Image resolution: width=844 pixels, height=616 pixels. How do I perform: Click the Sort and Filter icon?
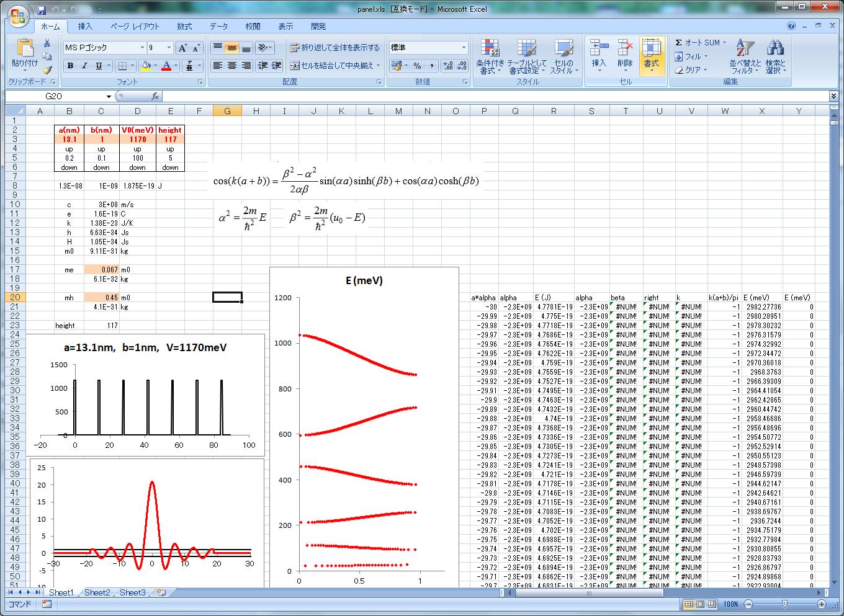[745, 57]
